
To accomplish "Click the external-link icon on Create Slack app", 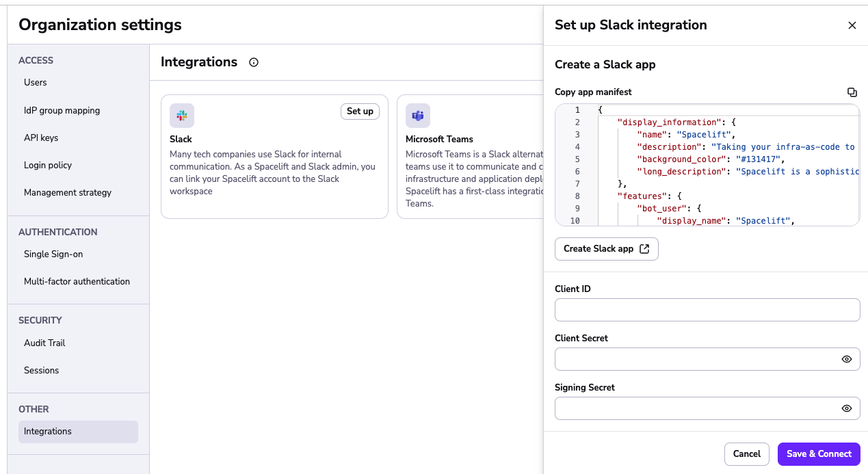I will pyautogui.click(x=644, y=249).
